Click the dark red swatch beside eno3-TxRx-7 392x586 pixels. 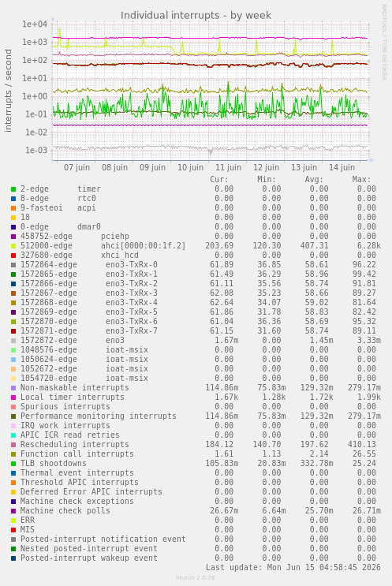(x=13, y=331)
